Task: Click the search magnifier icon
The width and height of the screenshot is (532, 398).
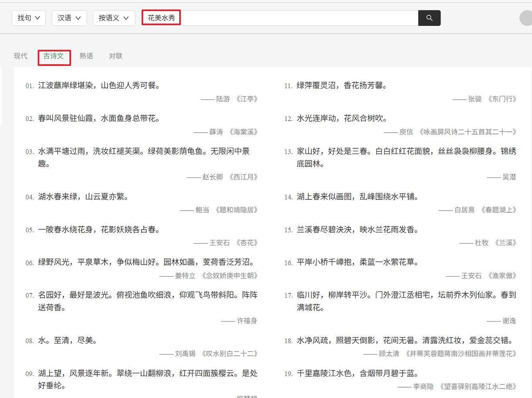Action: [429, 18]
